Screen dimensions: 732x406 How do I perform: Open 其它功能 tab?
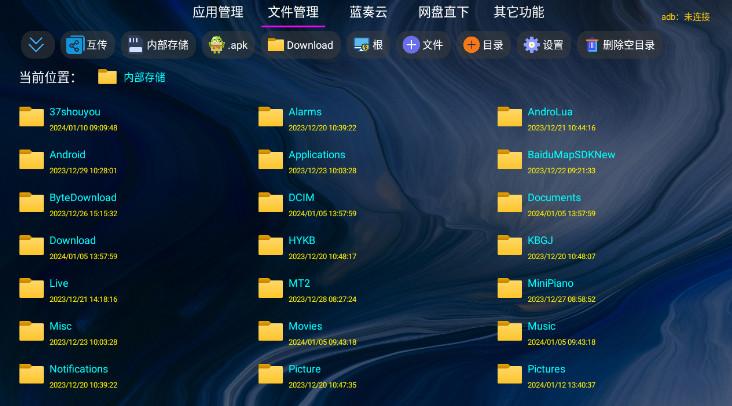tap(519, 12)
